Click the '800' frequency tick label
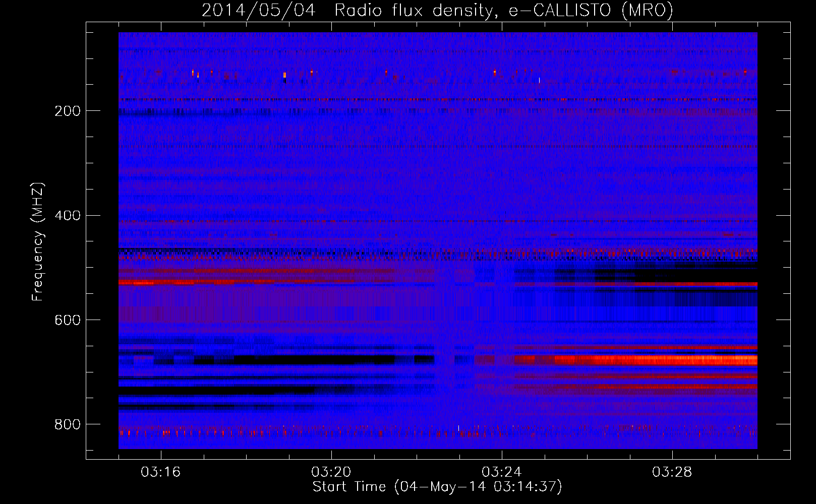Viewport: 816px width, 504px height. point(68,424)
